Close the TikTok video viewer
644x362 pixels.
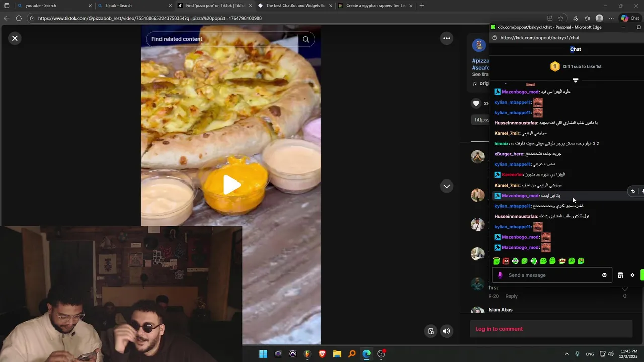[15, 38]
